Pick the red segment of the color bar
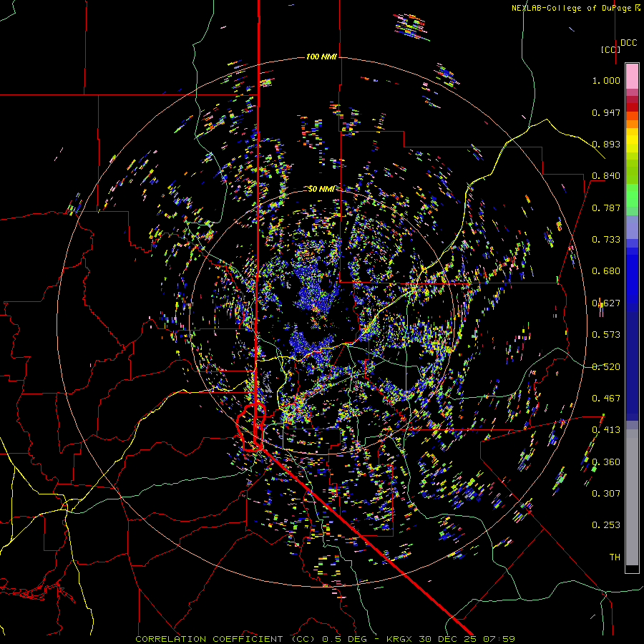644x644 pixels. coord(632,107)
